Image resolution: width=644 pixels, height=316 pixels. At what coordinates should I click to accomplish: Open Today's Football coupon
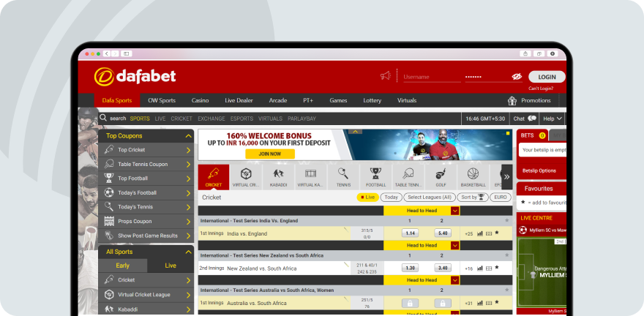[x=146, y=193]
